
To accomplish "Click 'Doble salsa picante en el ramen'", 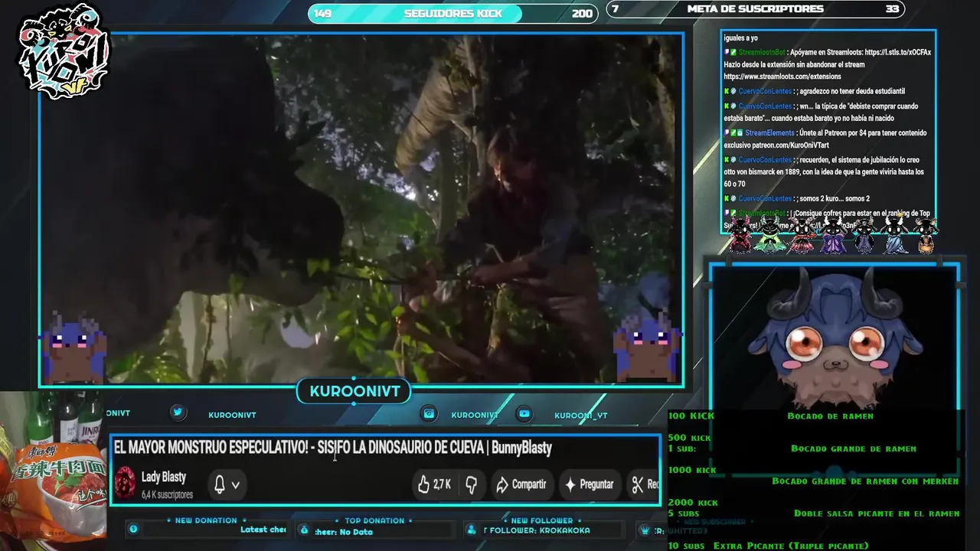I will click(x=877, y=514).
